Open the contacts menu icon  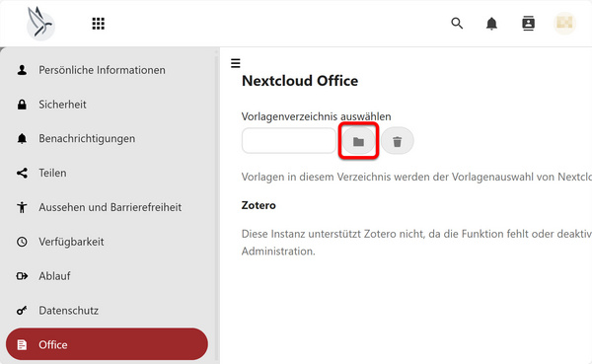tap(528, 24)
